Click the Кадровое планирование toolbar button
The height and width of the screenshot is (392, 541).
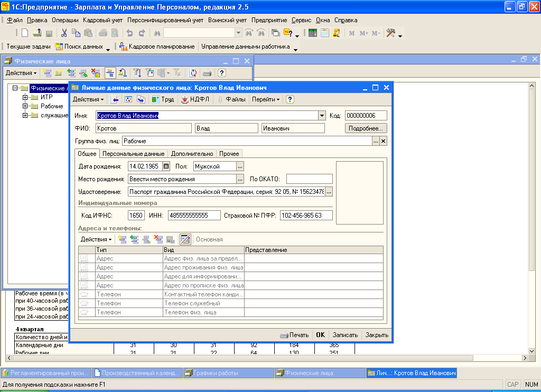(157, 46)
